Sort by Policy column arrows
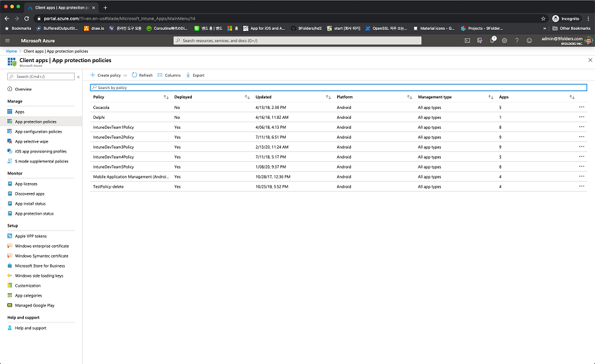The image size is (595, 364). [166, 97]
